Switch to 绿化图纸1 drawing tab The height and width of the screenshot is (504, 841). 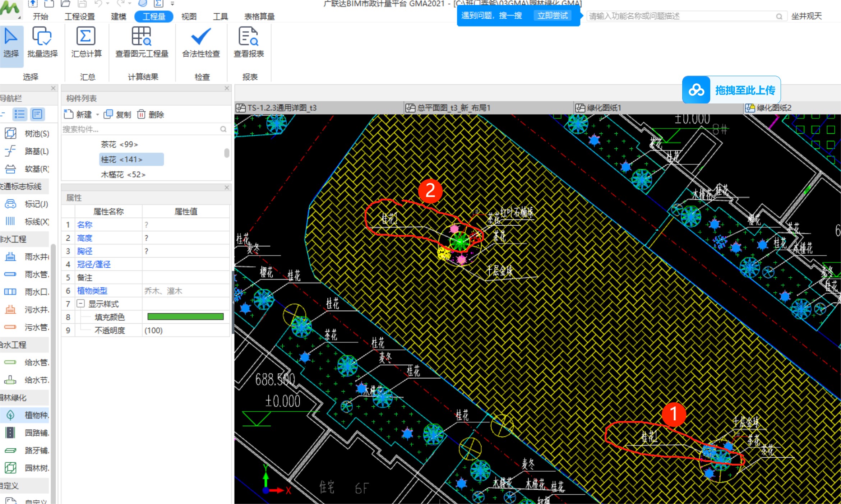click(x=658, y=108)
